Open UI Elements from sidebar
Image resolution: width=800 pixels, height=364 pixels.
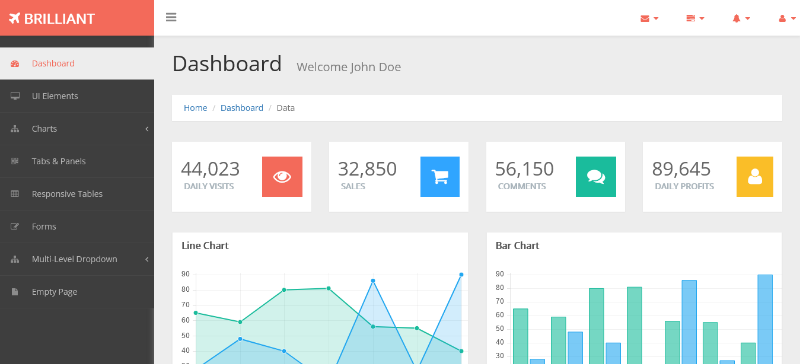click(77, 96)
